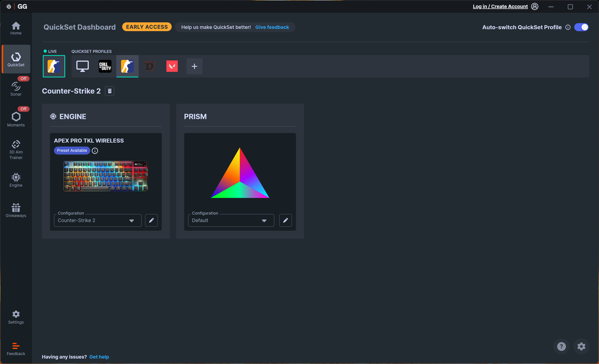This screenshot has height=364, width=599.
Task: Select the Call of Duty profile
Action: [105, 66]
